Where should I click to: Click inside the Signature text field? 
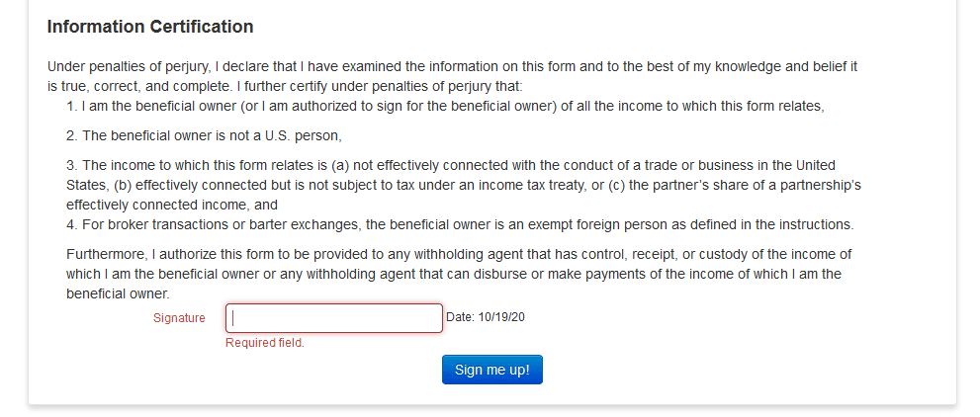pyautogui.click(x=333, y=318)
